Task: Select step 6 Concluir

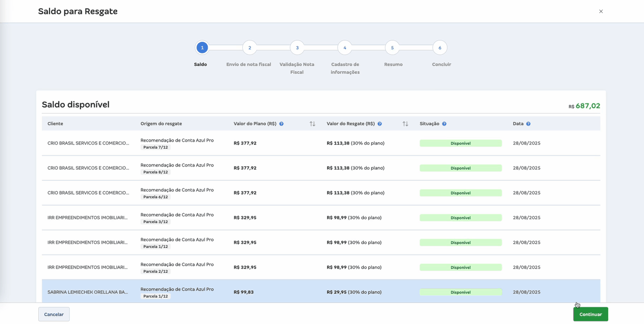Action: [x=440, y=48]
